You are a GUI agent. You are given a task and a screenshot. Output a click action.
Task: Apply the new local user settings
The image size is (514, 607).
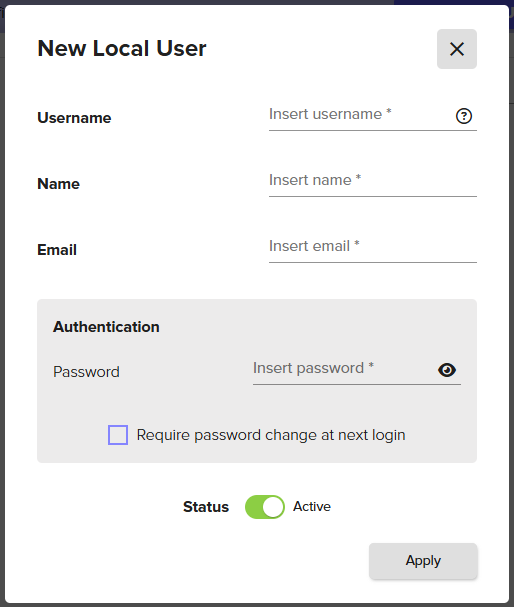tap(423, 561)
